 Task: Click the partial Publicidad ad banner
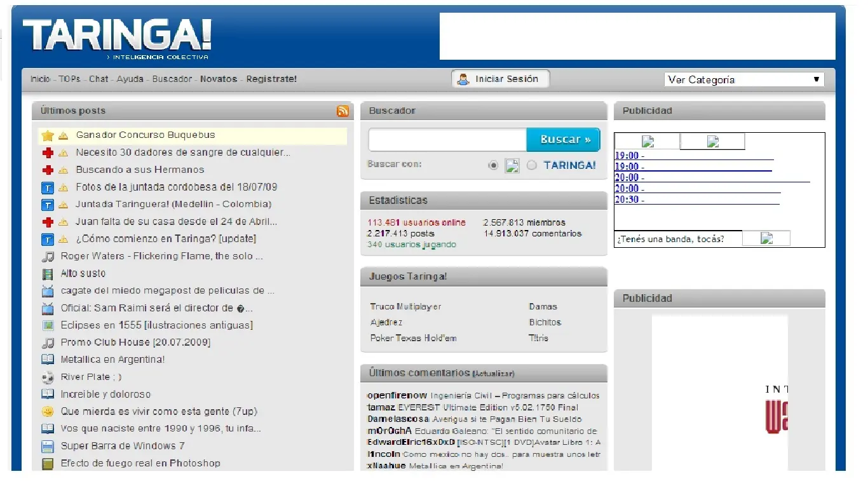719,393
